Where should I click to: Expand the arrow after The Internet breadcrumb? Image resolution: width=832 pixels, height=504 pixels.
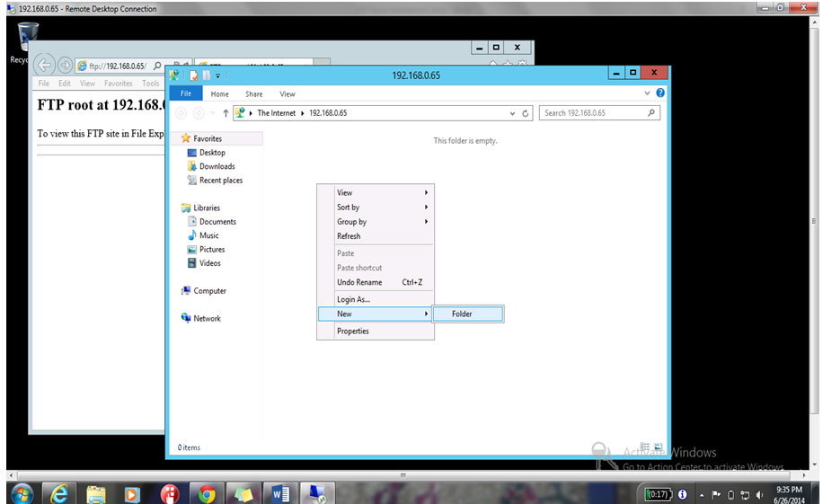303,113
